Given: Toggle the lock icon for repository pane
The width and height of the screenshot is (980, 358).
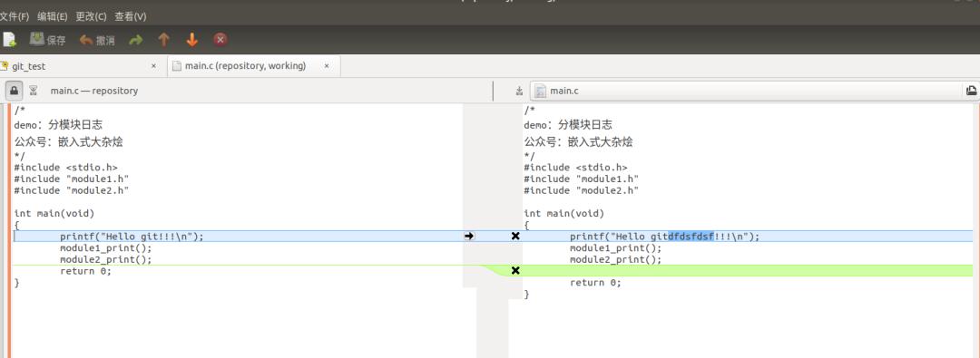Looking at the screenshot, I should pyautogui.click(x=14, y=91).
